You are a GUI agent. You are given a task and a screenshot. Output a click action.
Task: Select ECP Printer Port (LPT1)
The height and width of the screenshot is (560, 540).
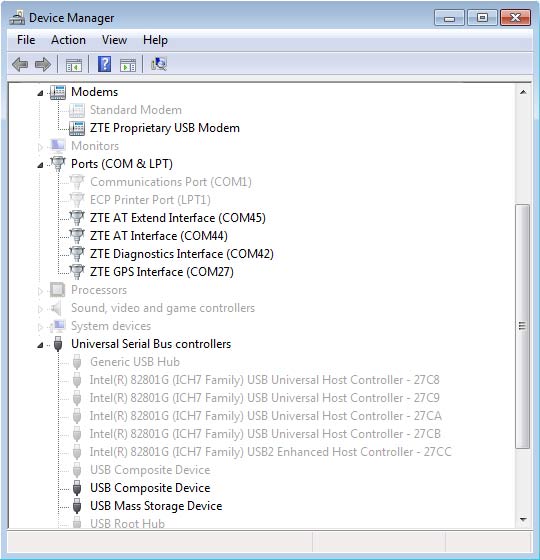coord(150,200)
